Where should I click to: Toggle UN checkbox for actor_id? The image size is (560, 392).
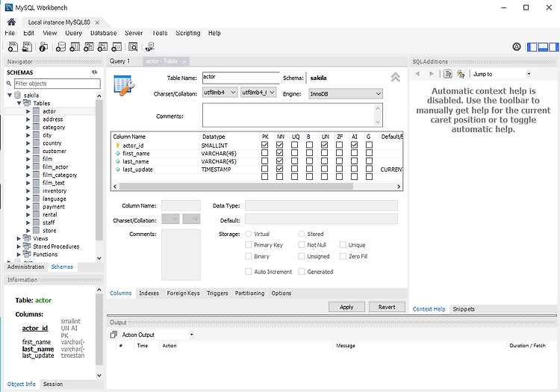324,145
